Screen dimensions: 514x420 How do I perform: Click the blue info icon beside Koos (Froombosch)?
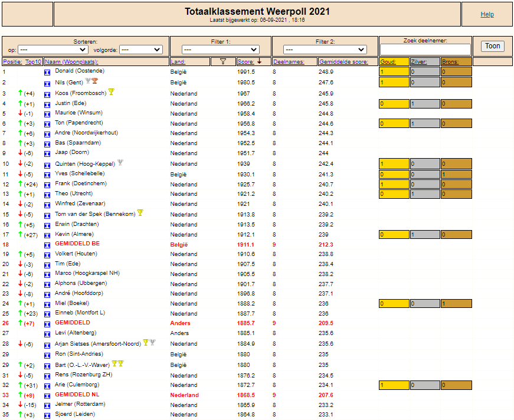pos(47,94)
